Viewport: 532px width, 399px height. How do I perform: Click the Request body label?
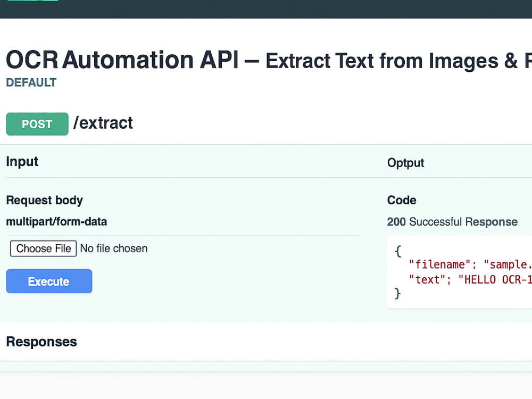click(x=45, y=200)
